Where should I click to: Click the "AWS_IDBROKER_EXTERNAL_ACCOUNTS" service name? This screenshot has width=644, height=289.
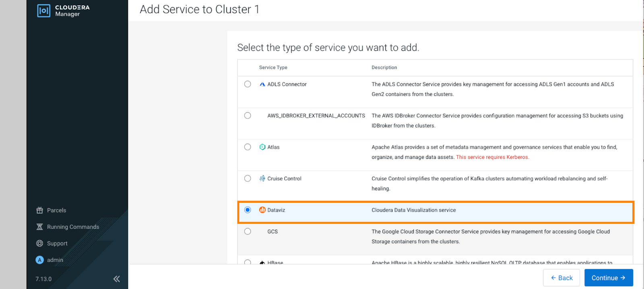316,116
